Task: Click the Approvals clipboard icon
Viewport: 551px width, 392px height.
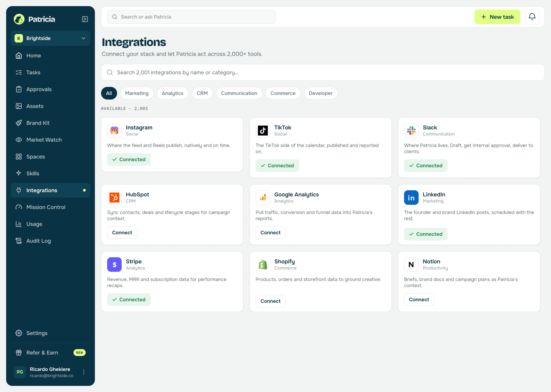Action: click(19, 89)
